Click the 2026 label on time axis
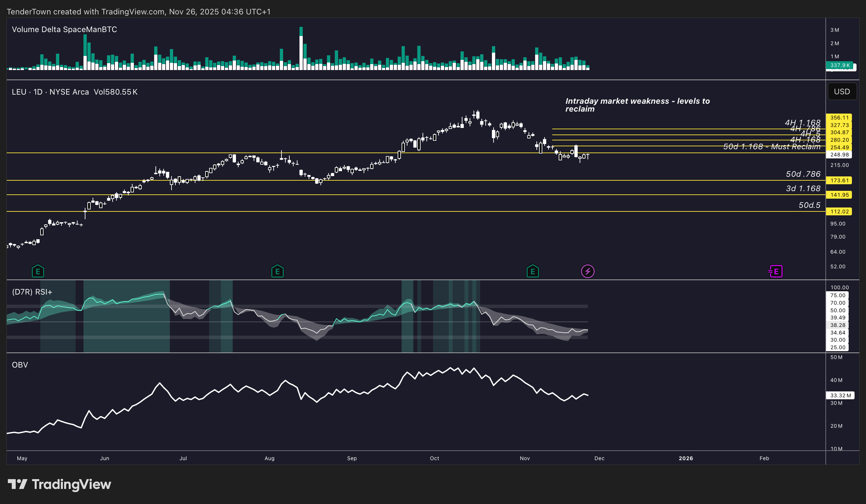This screenshot has width=866, height=504. (686, 458)
